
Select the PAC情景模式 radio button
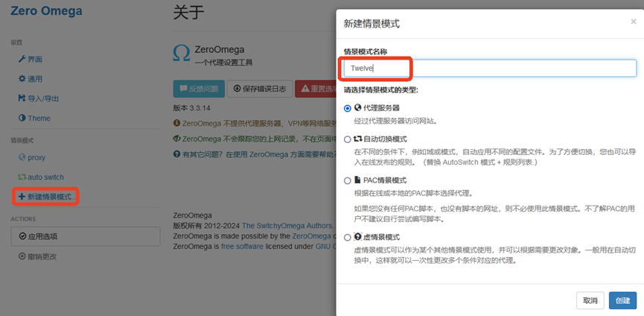(348, 180)
